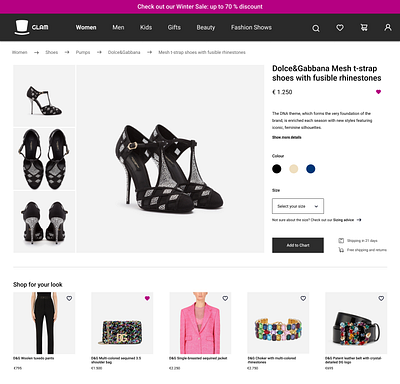Image resolution: width=400 pixels, height=384 pixels.
Task: Open the Women menu
Action: point(86,28)
